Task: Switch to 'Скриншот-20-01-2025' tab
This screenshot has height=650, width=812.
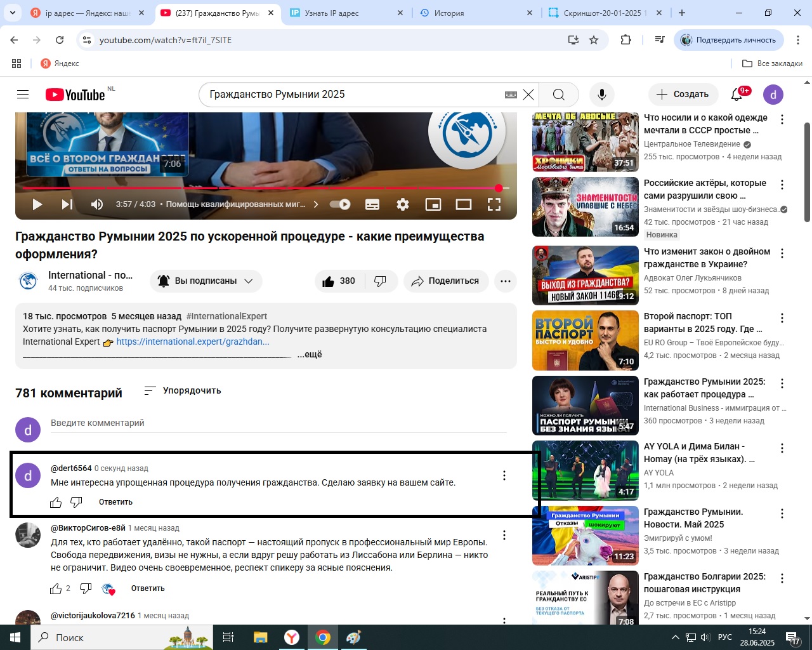Action: (x=603, y=13)
